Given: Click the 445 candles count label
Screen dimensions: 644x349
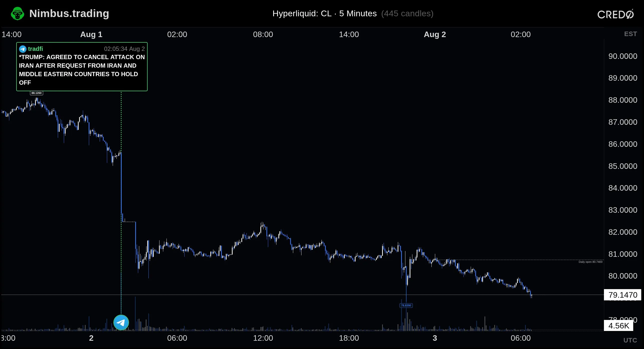Looking at the screenshot, I should (407, 14).
